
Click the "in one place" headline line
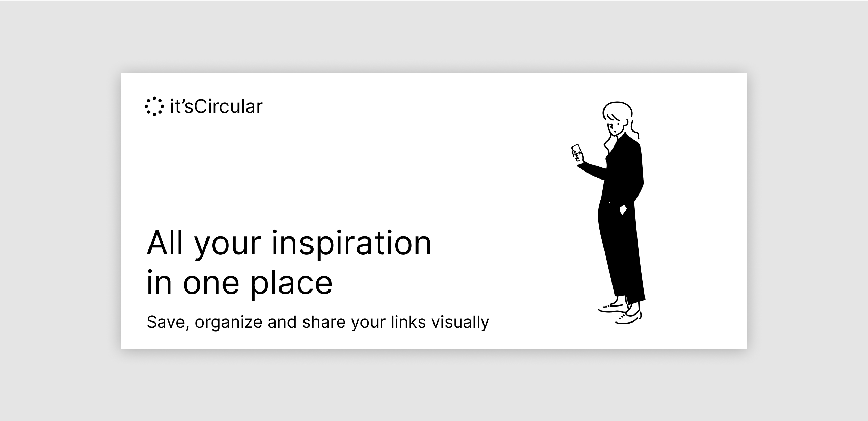pyautogui.click(x=240, y=283)
